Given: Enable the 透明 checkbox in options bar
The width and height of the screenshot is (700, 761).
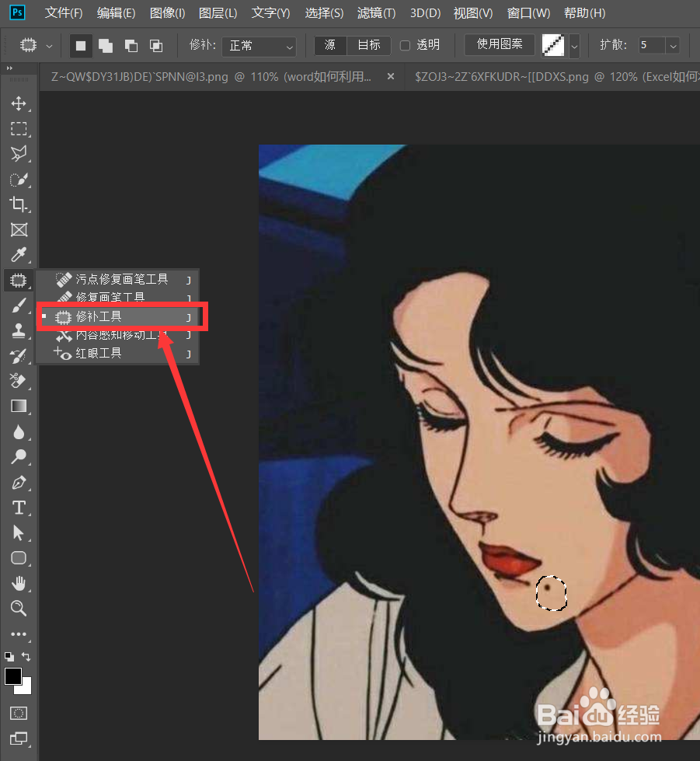Looking at the screenshot, I should [404, 45].
